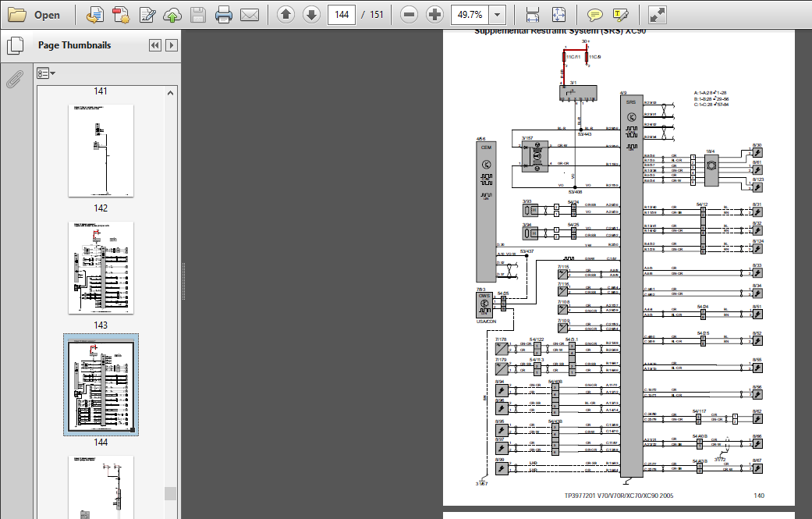Open the Attachments paperclip panel
The width and height of the screenshot is (812, 519).
15,80
